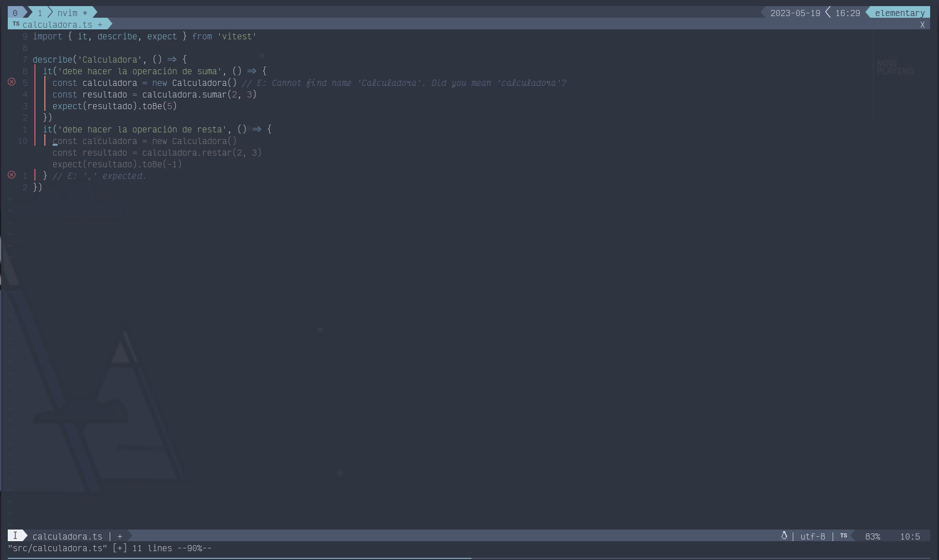The width and height of the screenshot is (939, 560).
Task: Switch to tmux window 0
Action: tap(15, 13)
